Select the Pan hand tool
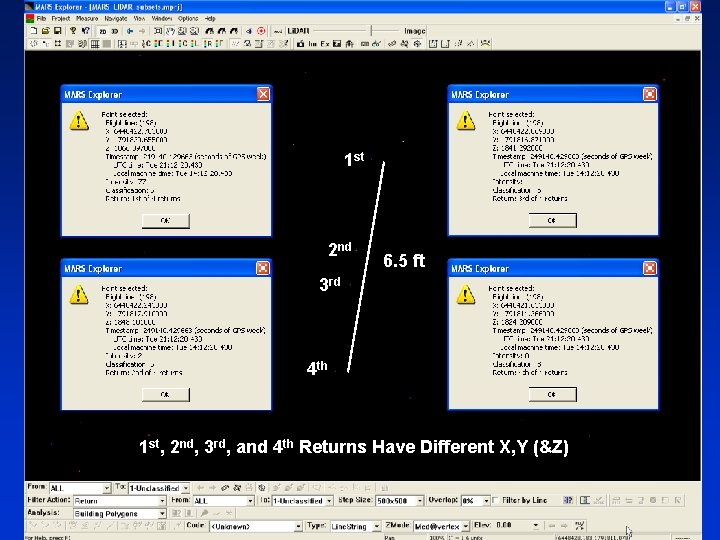The width and height of the screenshot is (720, 540). point(170,31)
